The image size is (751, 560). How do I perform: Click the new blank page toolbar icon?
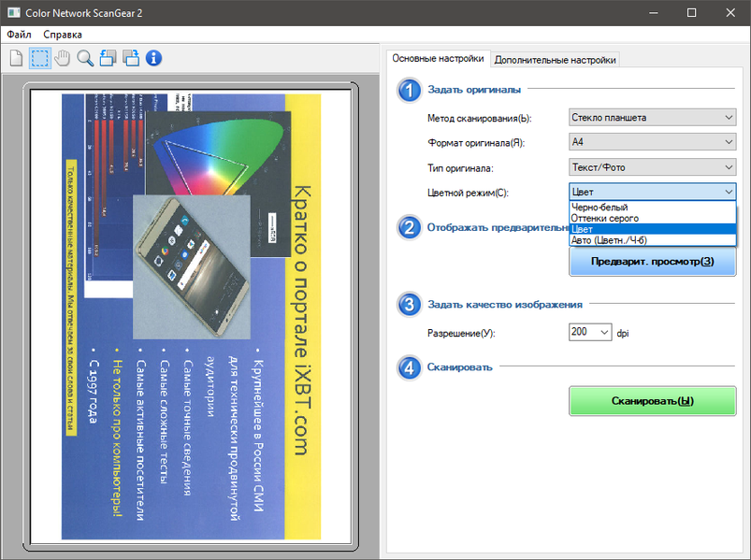[x=16, y=58]
